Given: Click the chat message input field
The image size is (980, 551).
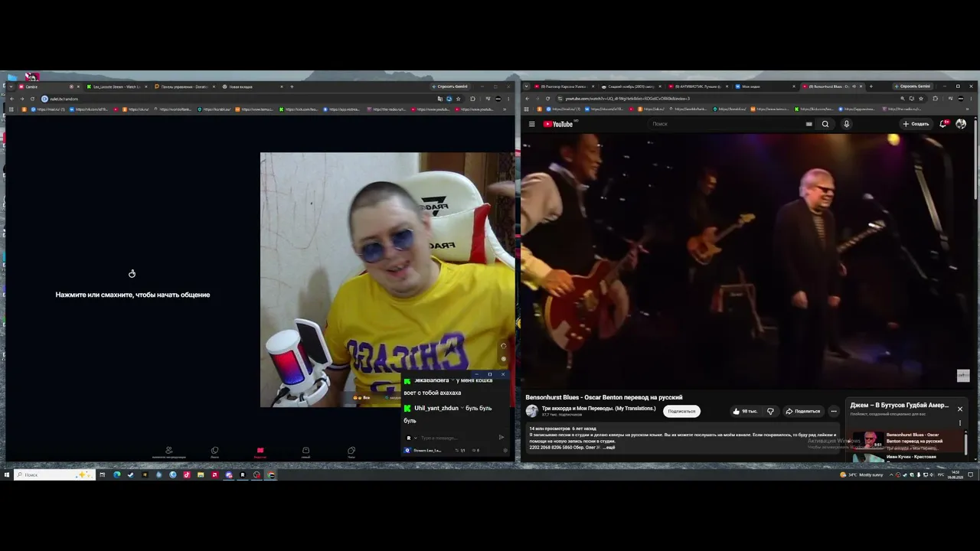Looking at the screenshot, I should pos(458,438).
